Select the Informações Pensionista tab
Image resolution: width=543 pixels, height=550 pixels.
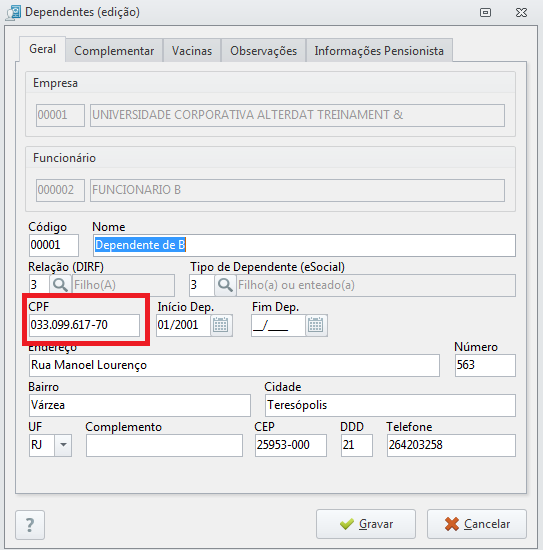379,51
